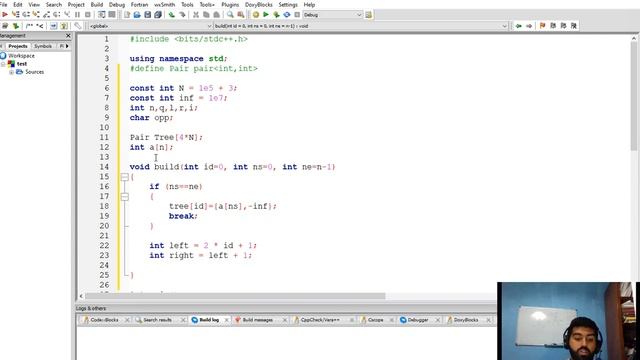This screenshot has height=360, width=640.
Task: Click the Redo toolbar icon
Action: pos(182,15)
